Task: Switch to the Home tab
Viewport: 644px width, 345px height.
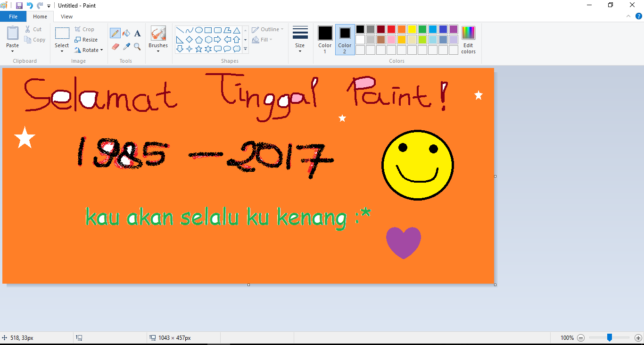Action: pos(40,17)
